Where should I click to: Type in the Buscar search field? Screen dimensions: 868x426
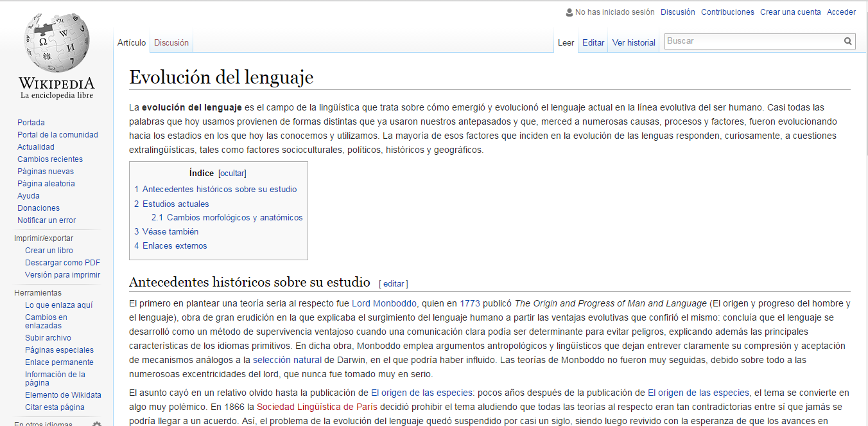coord(752,41)
